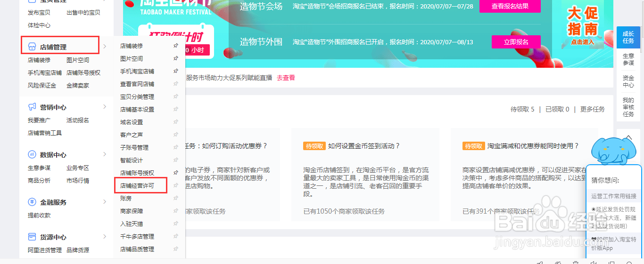This screenshot has width=644, height=264.
Task: Open 商品分析 under 数据中心
Action: [39, 181]
